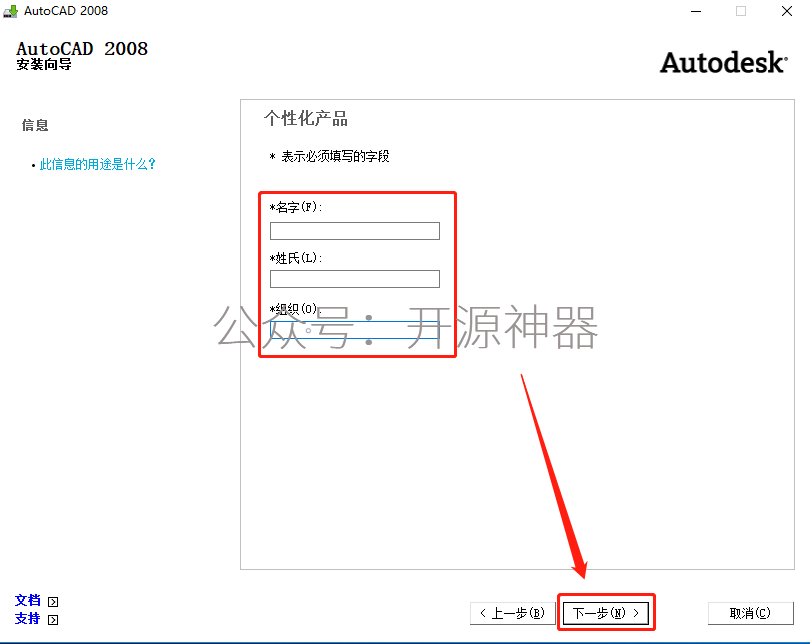Click the *姓氏(L): label

(296, 258)
